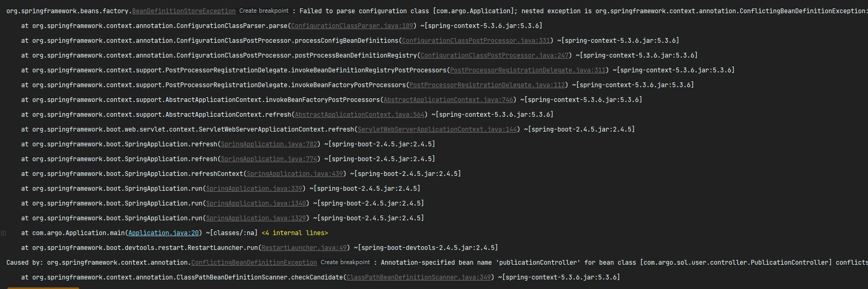Open the BeanDefinitionStoreException class link
The width and height of the screenshot is (868, 289).
[x=184, y=11]
